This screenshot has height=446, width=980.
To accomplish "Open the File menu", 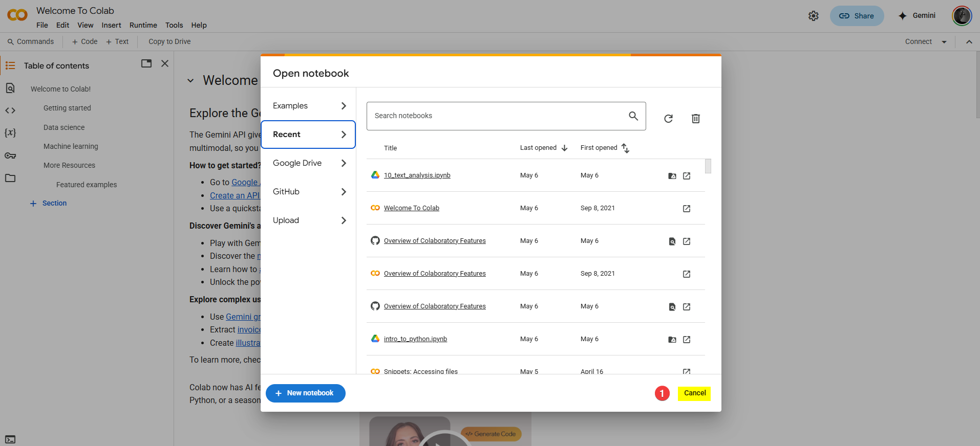I will [42, 25].
